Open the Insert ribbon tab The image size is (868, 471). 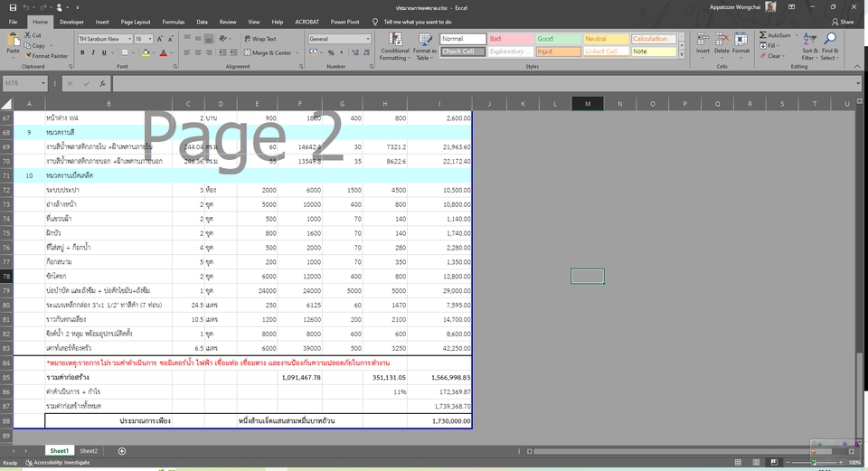click(102, 22)
